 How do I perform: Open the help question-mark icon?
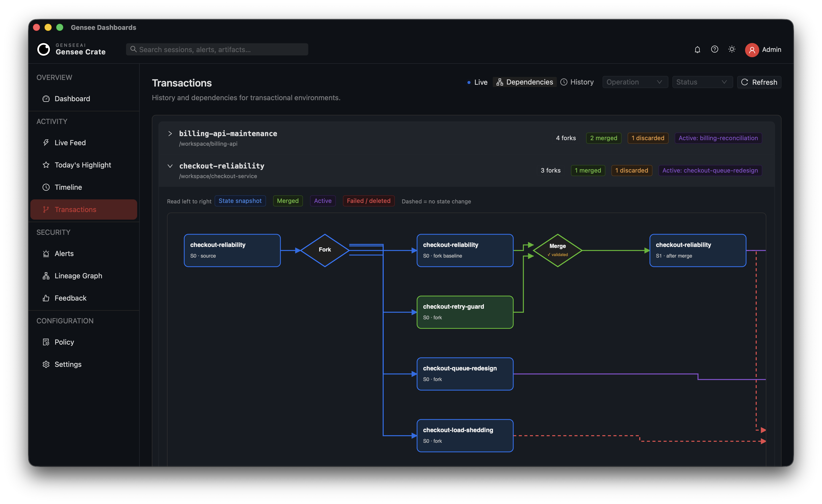[714, 49]
